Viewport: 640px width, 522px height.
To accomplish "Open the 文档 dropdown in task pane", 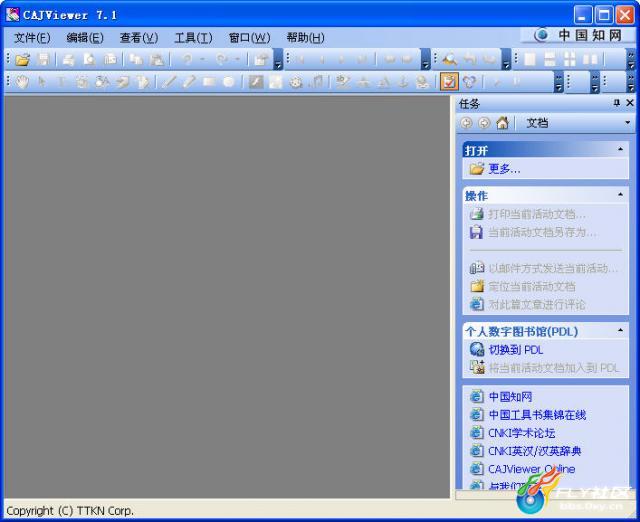I will point(628,122).
